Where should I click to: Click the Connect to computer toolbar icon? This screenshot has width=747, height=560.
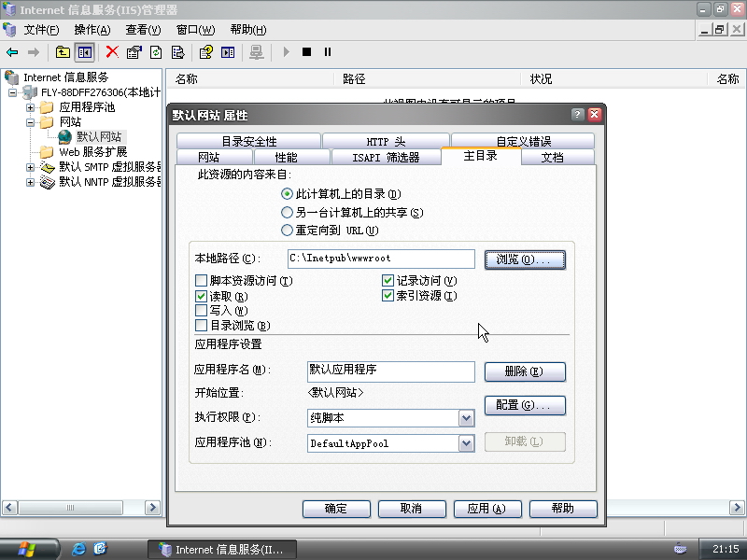(x=256, y=52)
